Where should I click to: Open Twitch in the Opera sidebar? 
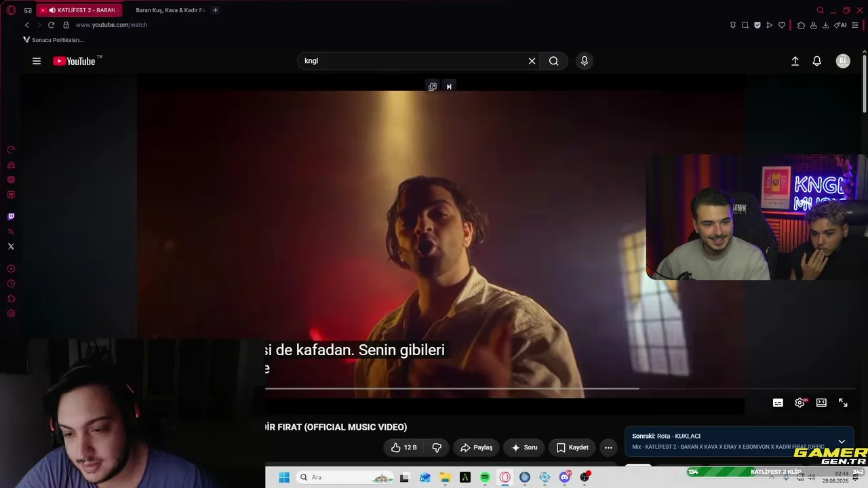point(11,217)
